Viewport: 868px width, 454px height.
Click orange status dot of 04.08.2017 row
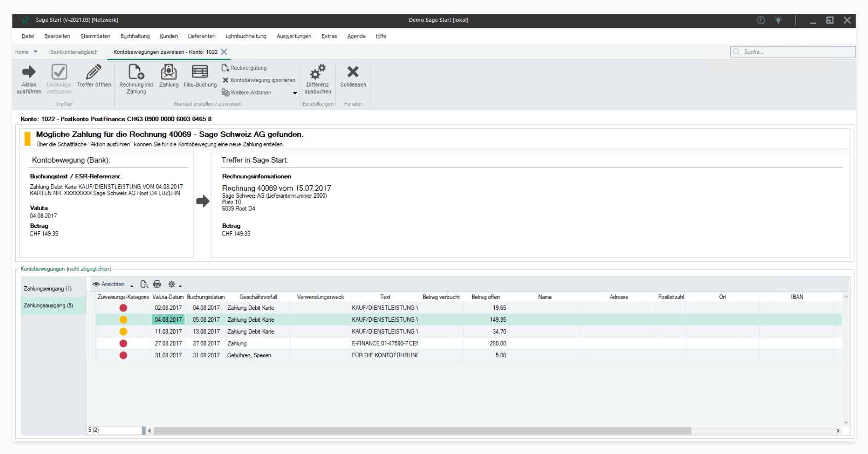tap(123, 320)
